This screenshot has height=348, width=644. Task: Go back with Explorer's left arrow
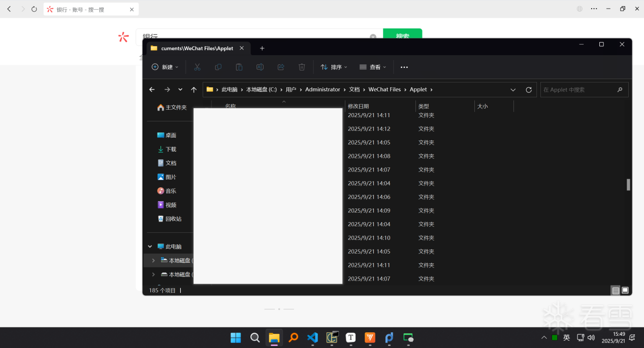click(x=152, y=89)
